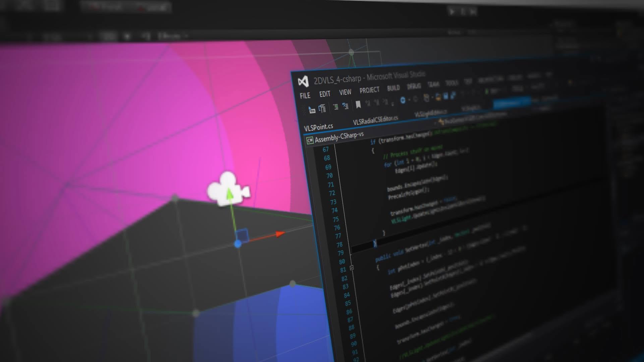The height and width of the screenshot is (362, 644).
Task: Open the DEBUG menu
Action: click(x=414, y=86)
